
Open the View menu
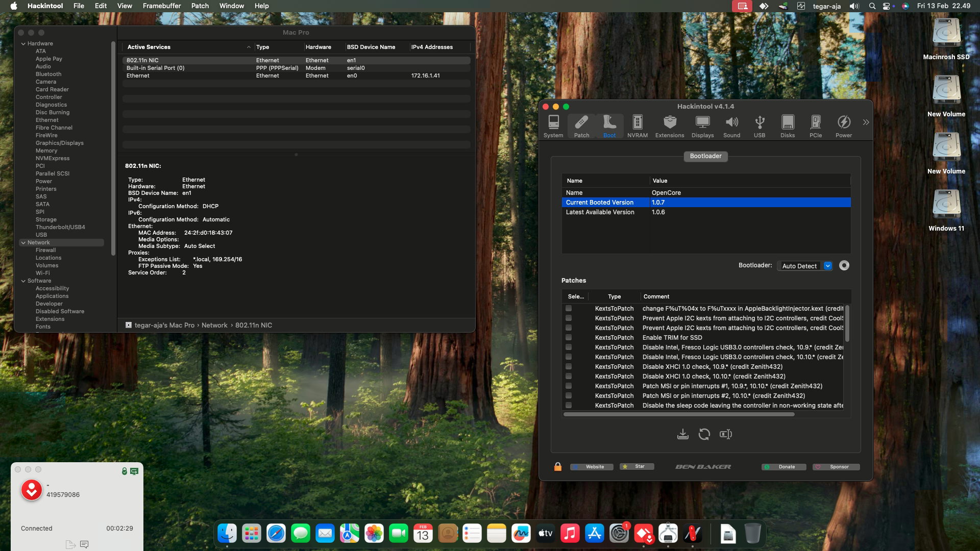125,6
